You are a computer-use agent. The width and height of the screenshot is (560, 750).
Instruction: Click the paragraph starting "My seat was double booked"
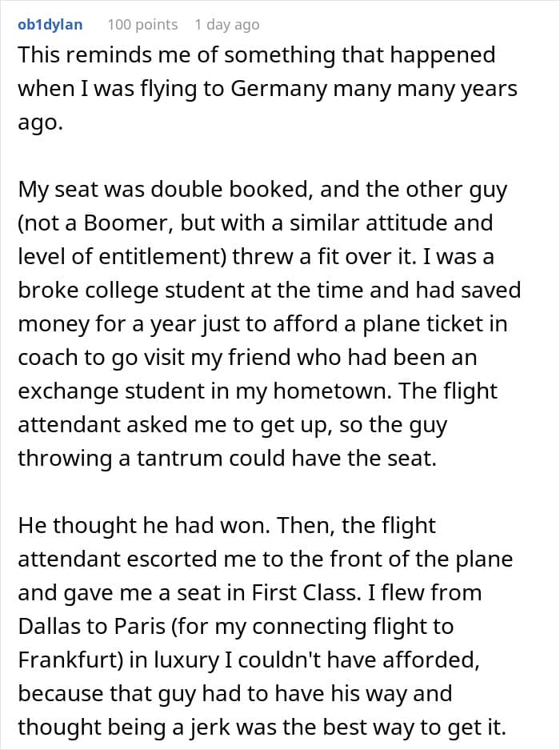click(269, 323)
